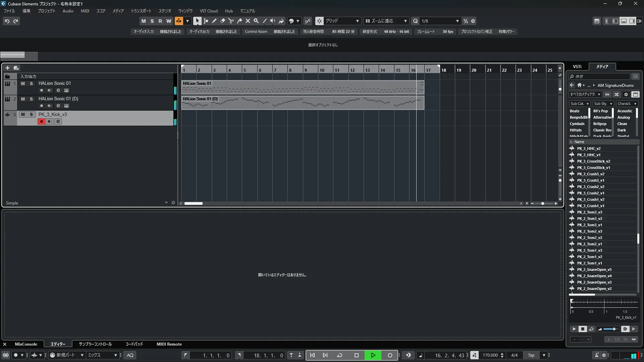The width and height of the screenshot is (644, 362).
Task: Start playback with the green play button
Action: (x=373, y=355)
